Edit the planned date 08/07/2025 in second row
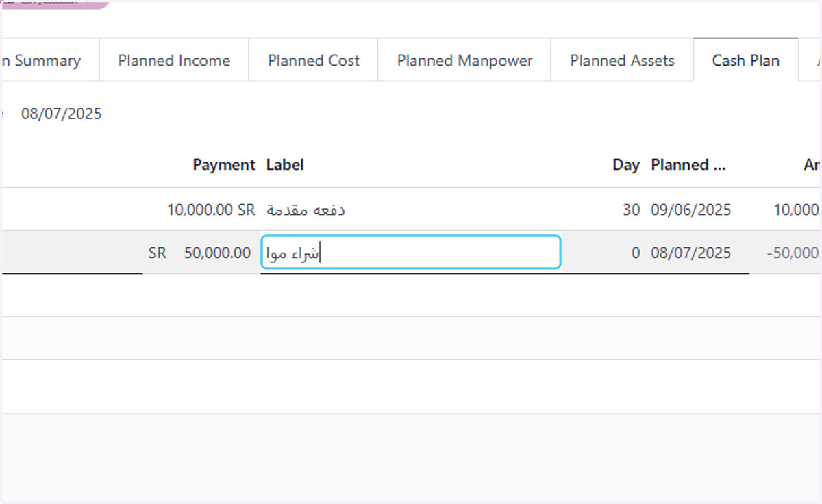The image size is (822, 504). (x=690, y=253)
